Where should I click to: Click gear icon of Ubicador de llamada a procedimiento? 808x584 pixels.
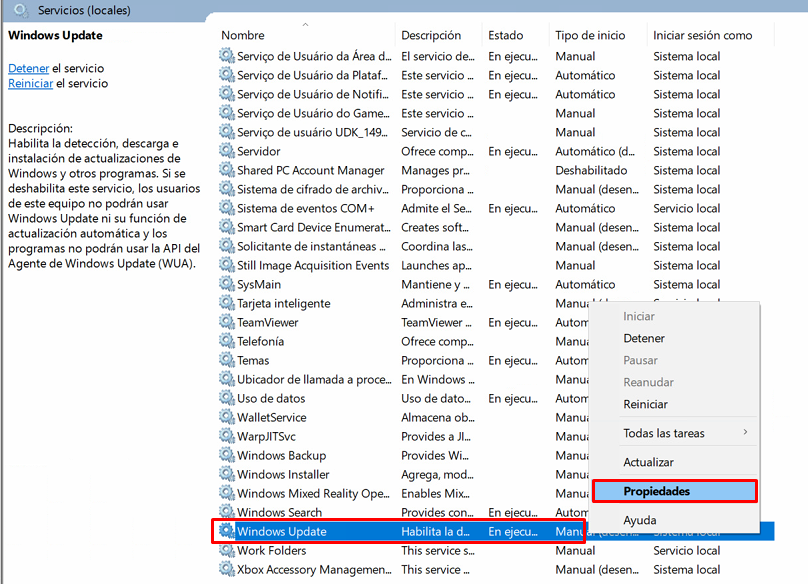[x=227, y=379]
